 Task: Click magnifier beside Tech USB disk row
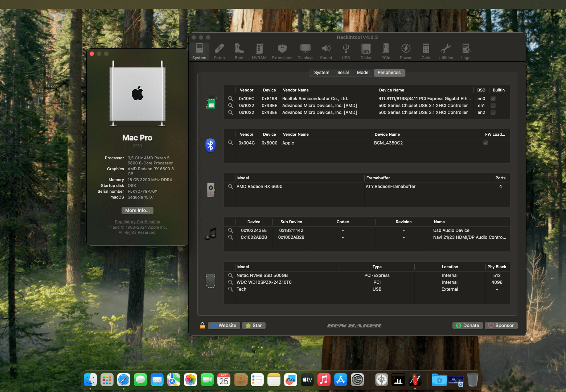(230, 289)
